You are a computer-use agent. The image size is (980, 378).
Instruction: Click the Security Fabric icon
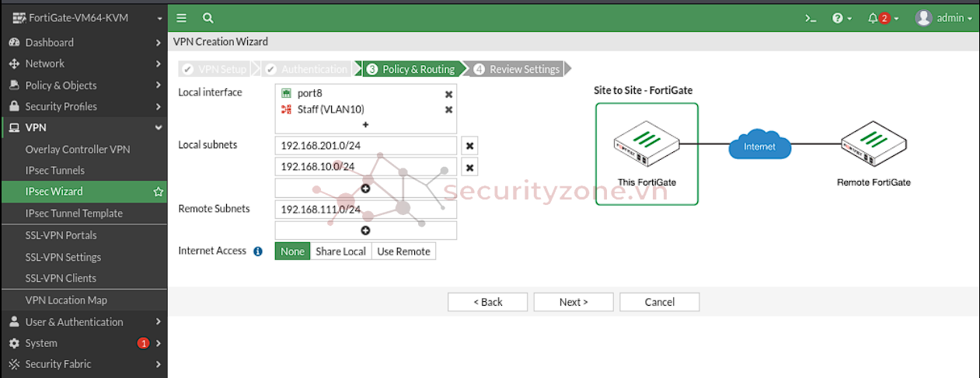coord(14,364)
